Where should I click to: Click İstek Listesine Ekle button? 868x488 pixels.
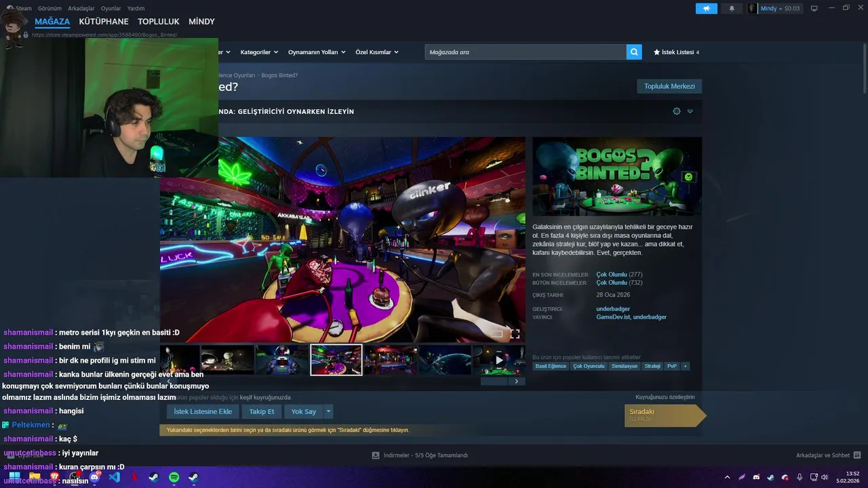point(203,411)
